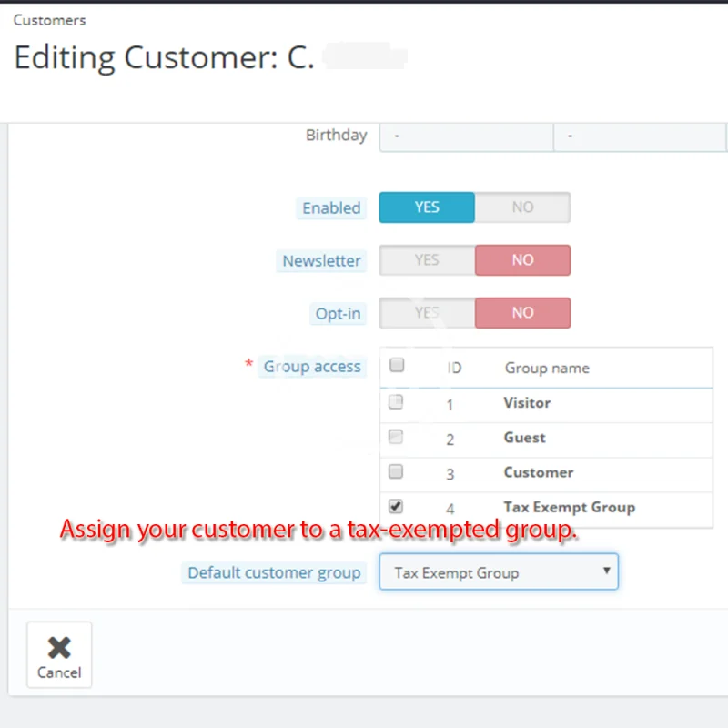Image resolution: width=728 pixels, height=728 pixels.
Task: Open the first Birthday dropdown
Action: (466, 136)
